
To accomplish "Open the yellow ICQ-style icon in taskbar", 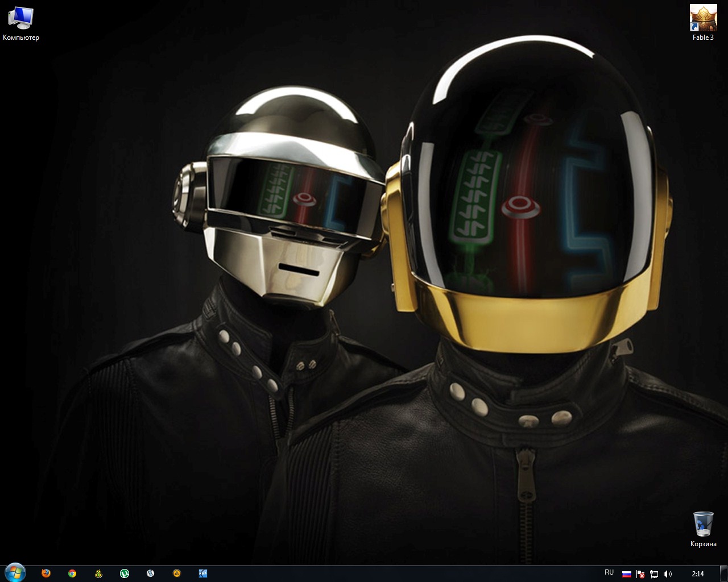I will [x=98, y=573].
